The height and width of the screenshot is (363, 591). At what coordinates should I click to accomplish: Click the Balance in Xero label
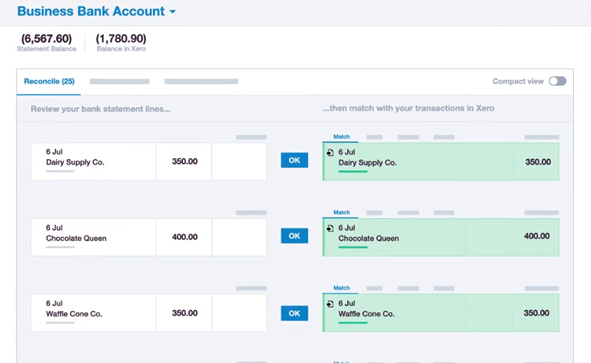121,49
